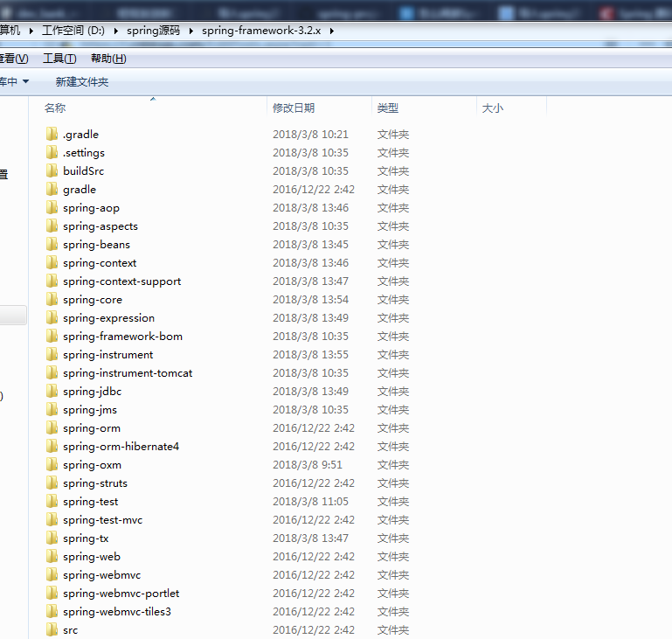This screenshot has height=639, width=672.
Task: Click the spring-core folder icon
Action: [x=52, y=299]
